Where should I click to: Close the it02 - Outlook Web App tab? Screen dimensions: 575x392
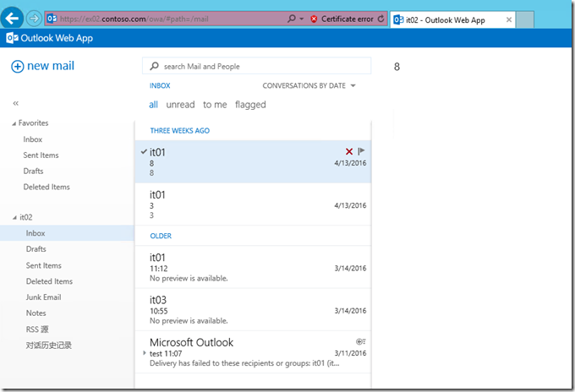pos(509,19)
